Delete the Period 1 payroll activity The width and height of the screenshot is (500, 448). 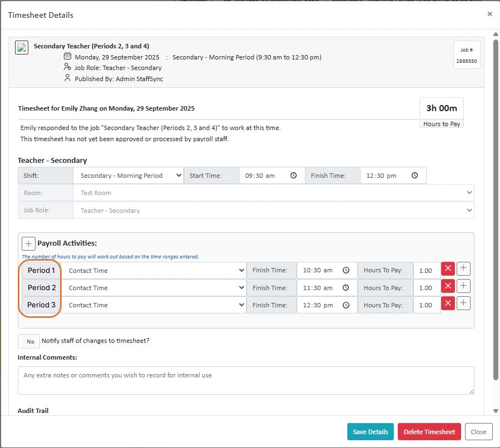pyautogui.click(x=448, y=268)
